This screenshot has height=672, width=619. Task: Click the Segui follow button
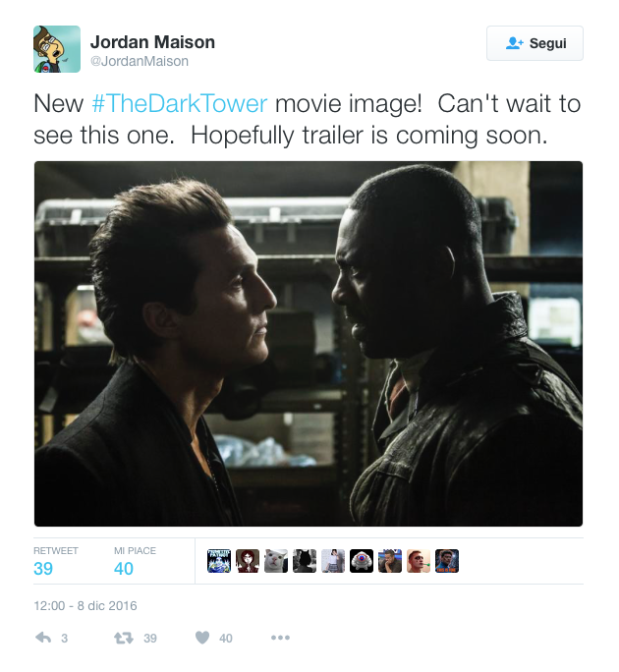click(535, 43)
